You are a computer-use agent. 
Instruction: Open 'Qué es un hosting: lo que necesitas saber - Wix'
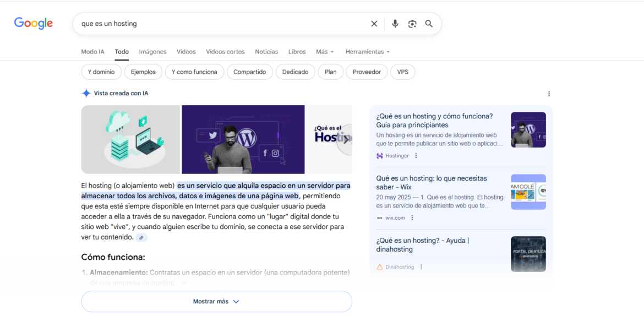432,183
